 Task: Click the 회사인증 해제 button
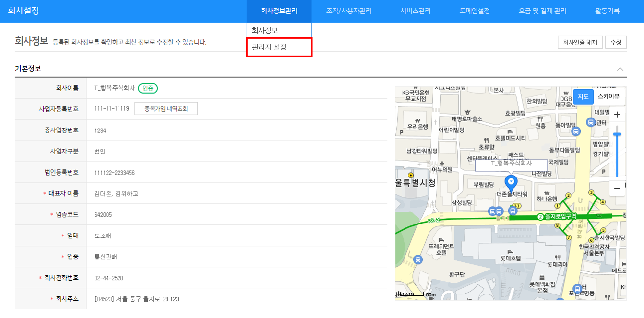[x=580, y=42]
